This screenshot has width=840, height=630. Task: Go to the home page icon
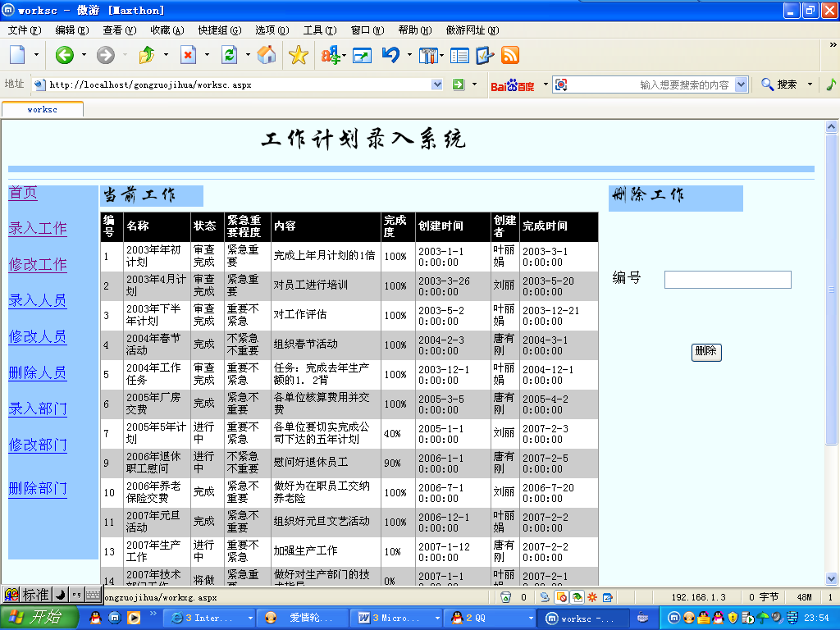click(267, 55)
